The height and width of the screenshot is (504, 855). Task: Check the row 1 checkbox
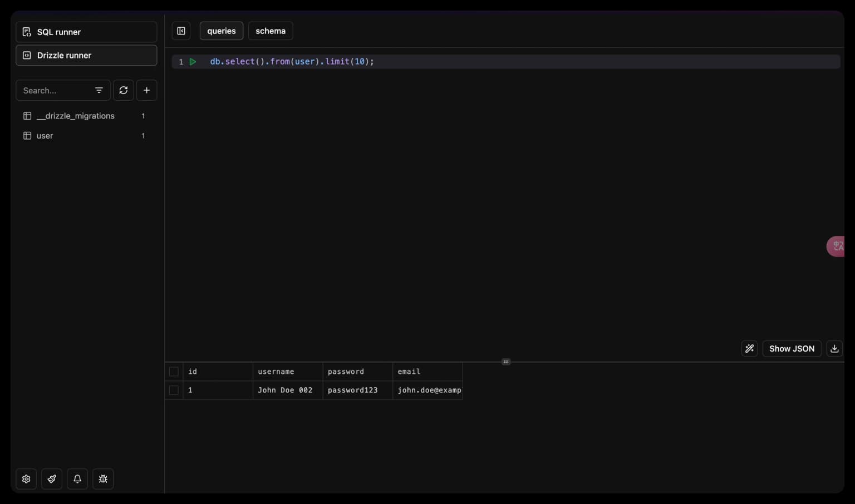174,391
